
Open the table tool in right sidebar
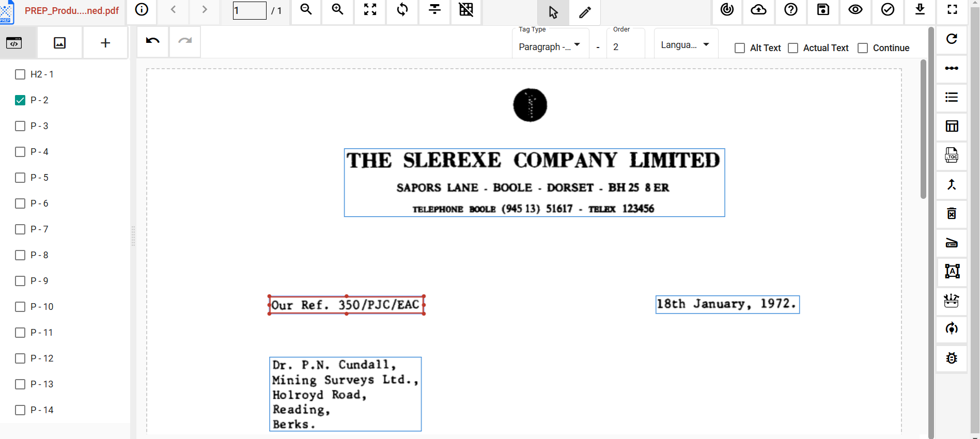tap(952, 126)
